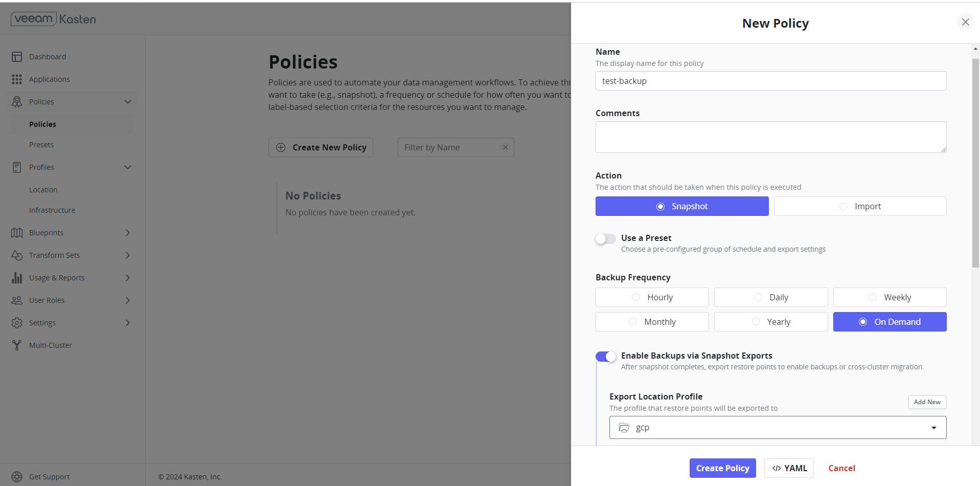This screenshot has width=980, height=486.
Task: Disable Backups via Snapshot Exports
Action: [605, 356]
